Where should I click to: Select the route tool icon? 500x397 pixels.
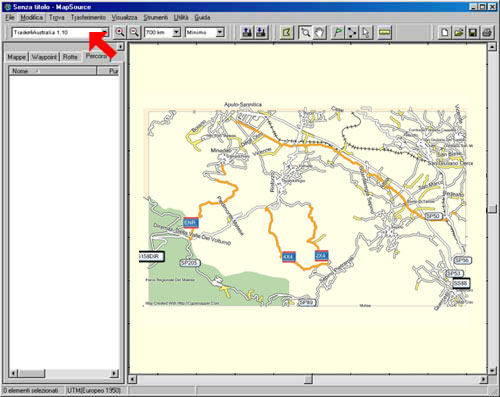[x=352, y=32]
